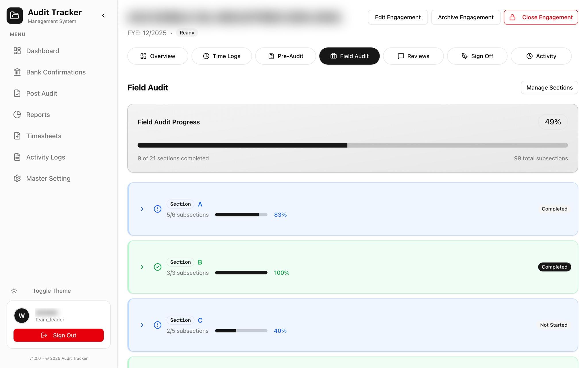The height and width of the screenshot is (368, 588).
Task: Click the Timesheets upload-file icon
Action: point(17,136)
